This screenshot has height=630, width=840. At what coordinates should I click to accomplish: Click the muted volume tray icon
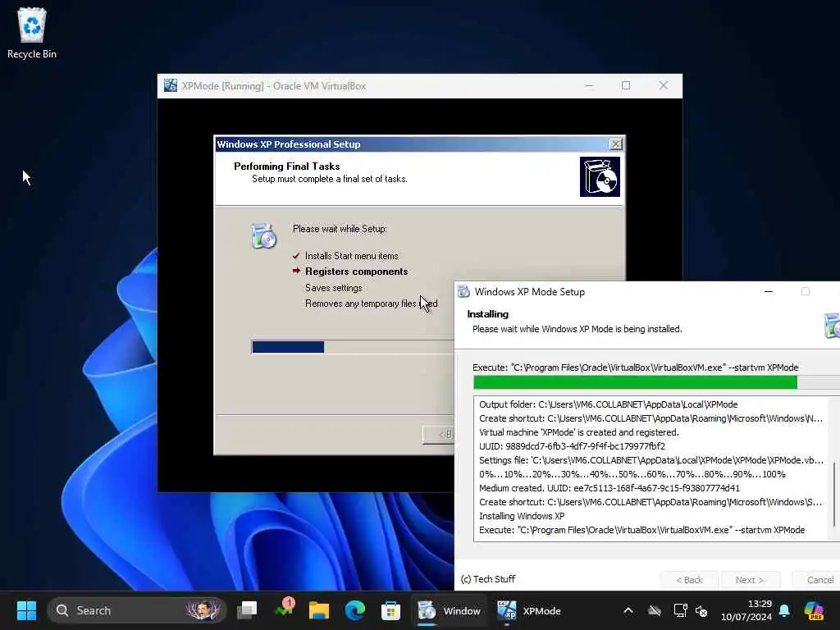(701, 610)
